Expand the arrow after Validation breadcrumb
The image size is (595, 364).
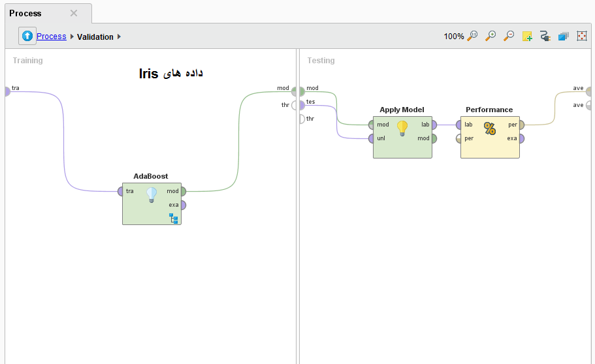(120, 37)
